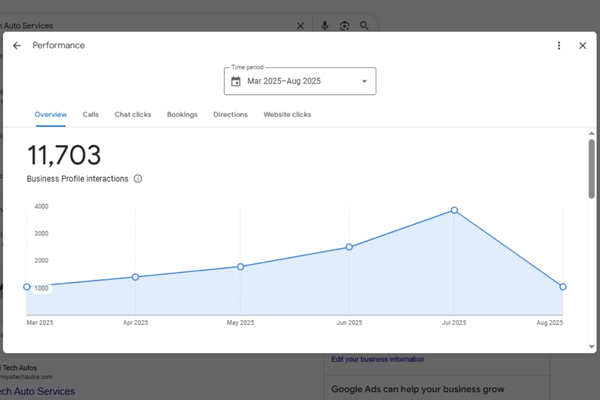Switch to the Calls tab
Image resolution: width=600 pixels, height=400 pixels.
[91, 115]
